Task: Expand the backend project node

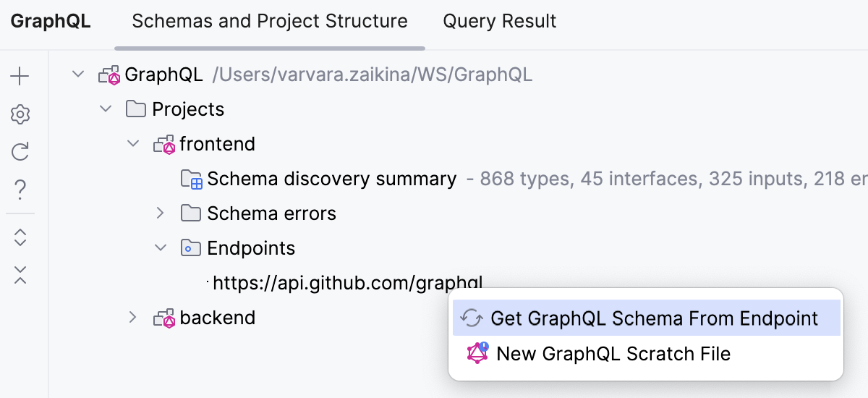Action: pos(133,318)
